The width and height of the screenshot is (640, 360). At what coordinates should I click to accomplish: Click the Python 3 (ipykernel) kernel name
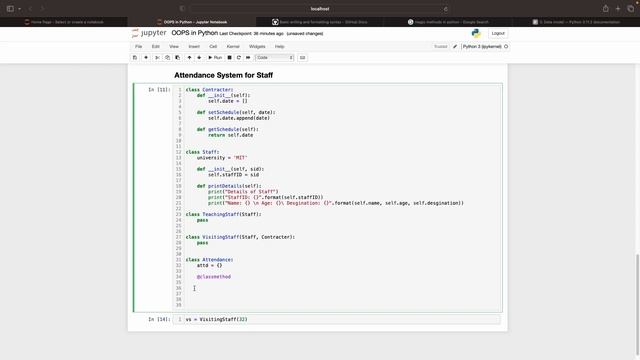(482, 47)
